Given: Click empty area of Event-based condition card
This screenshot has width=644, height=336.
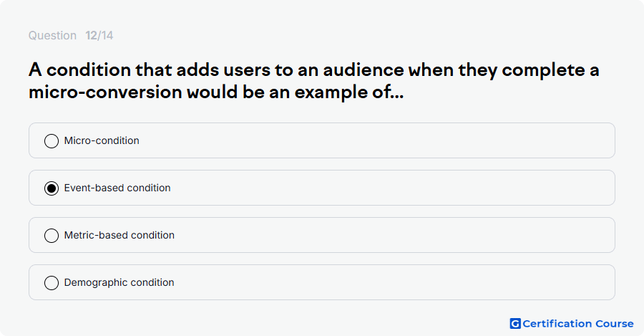Looking at the screenshot, I should coord(370,188).
